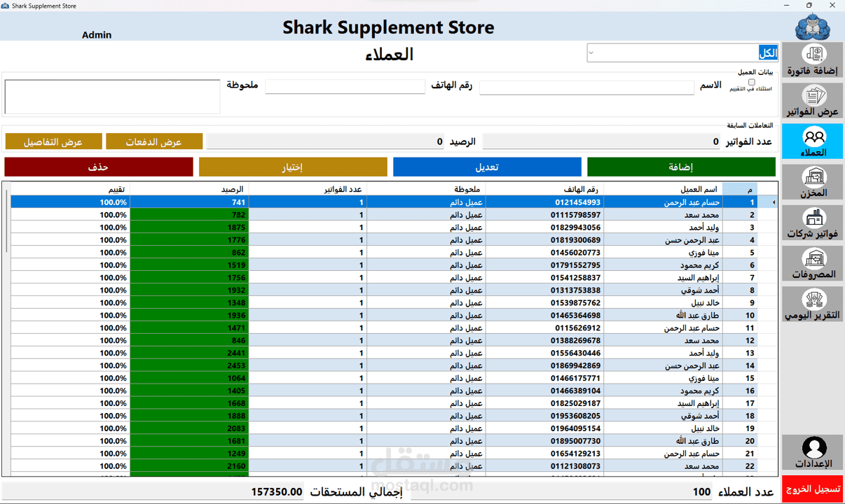Select phone number 01964095154 cell
Screen dimensions: 845x504
click(x=544, y=429)
